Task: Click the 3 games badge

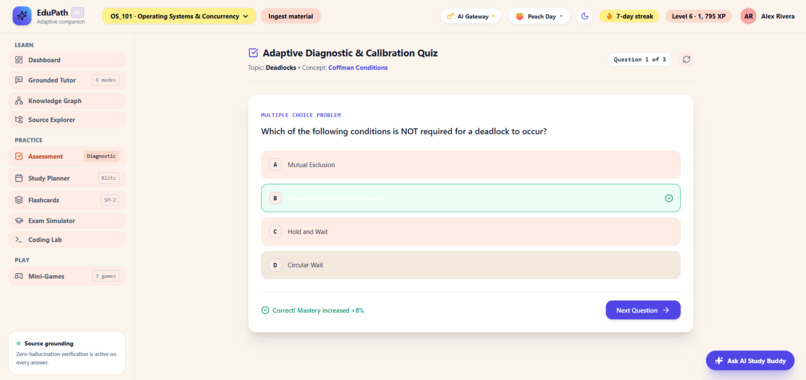Action: click(x=105, y=276)
